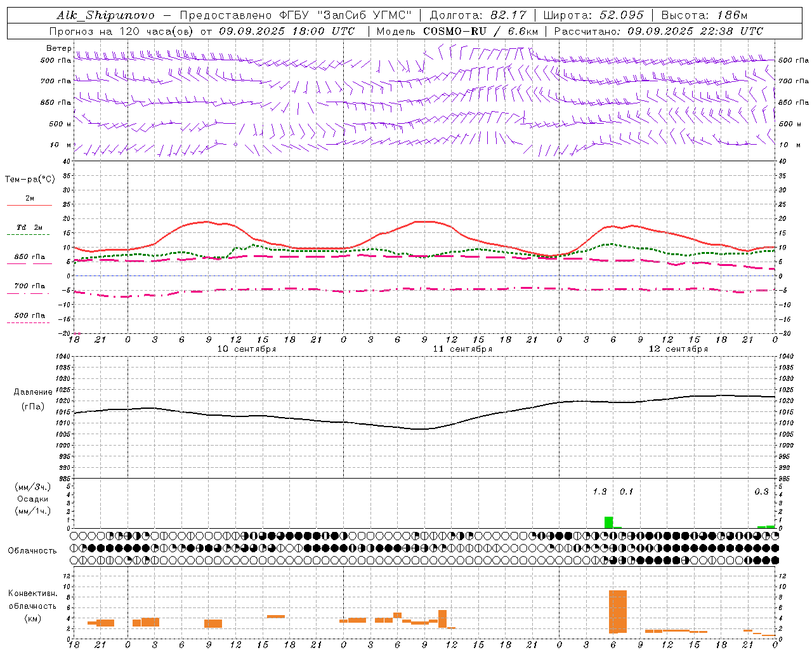Viewport: 812px width, 650px height.
Task: Click the 1.3 precipitation amount value
Action: (x=599, y=492)
